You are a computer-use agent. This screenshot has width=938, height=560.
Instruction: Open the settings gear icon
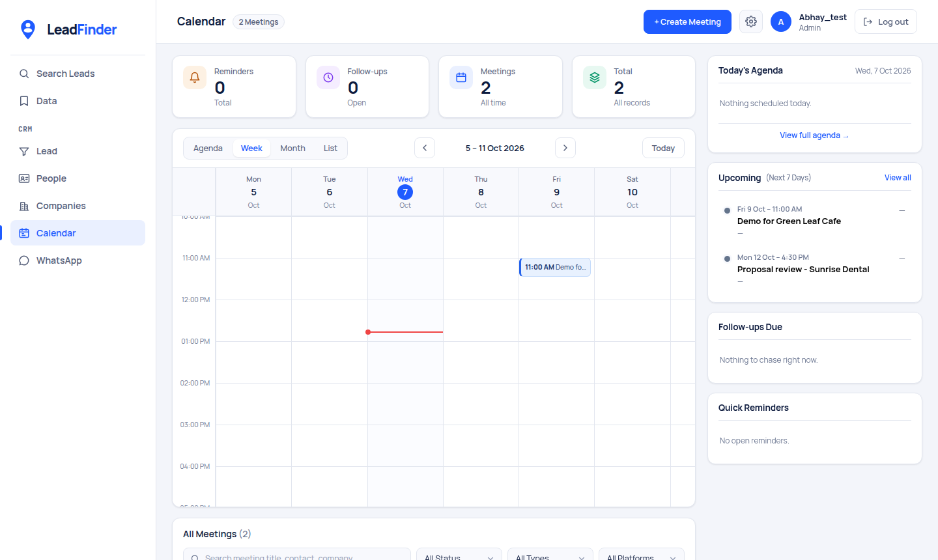point(751,21)
